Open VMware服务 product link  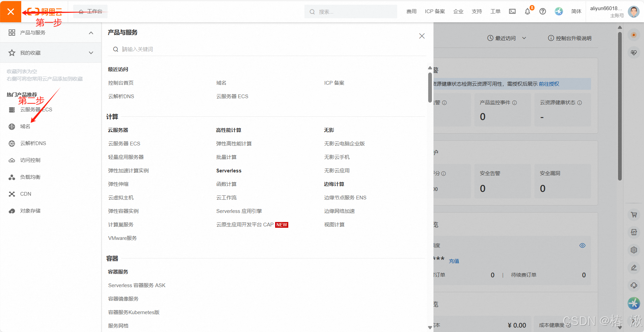(122, 238)
